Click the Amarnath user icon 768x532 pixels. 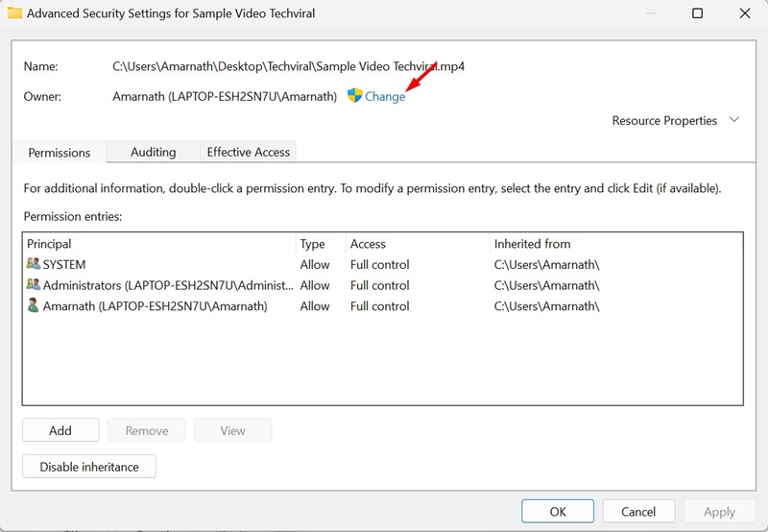(x=34, y=306)
